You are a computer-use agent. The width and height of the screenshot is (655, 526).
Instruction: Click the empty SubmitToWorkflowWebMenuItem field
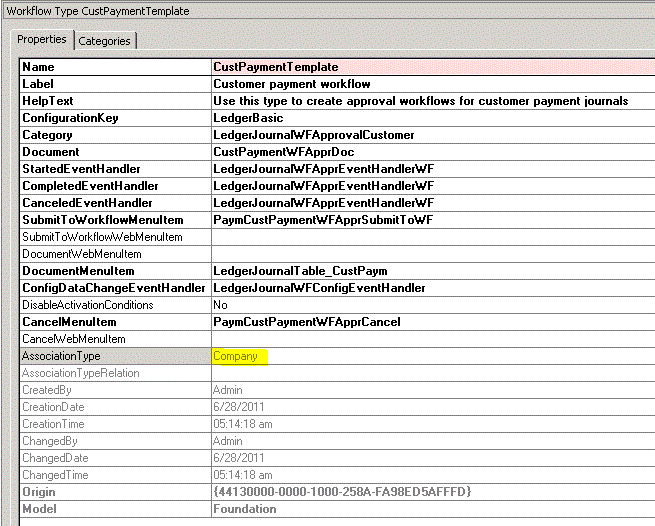[x=430, y=237]
